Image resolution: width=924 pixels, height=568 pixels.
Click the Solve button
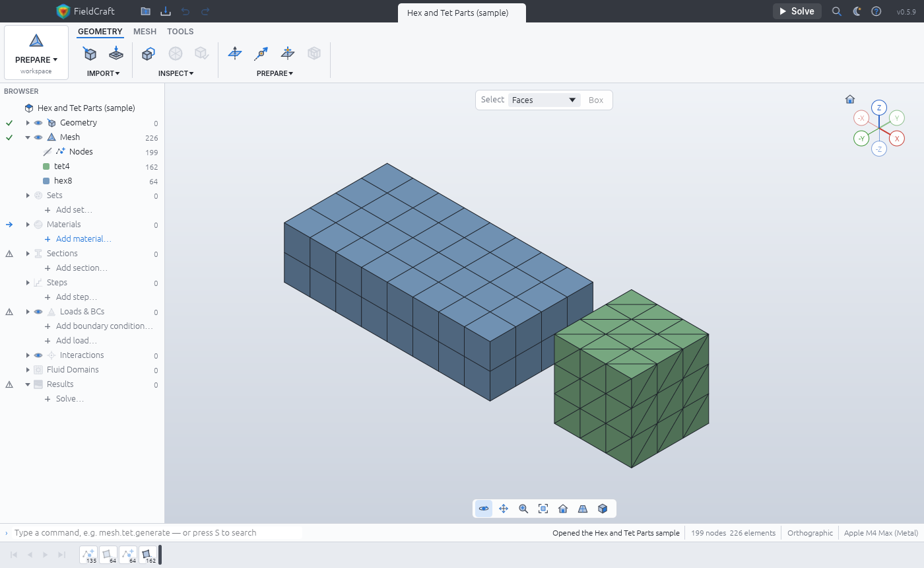[797, 11]
